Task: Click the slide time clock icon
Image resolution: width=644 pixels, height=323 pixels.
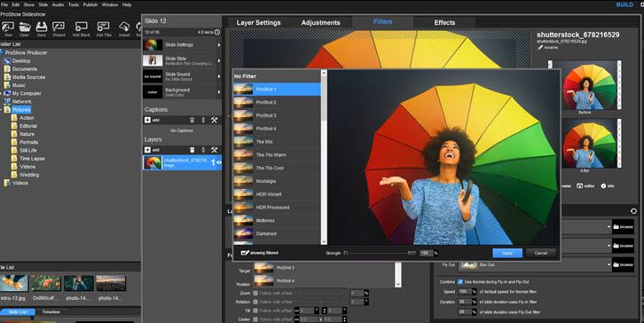Action: 217,32
